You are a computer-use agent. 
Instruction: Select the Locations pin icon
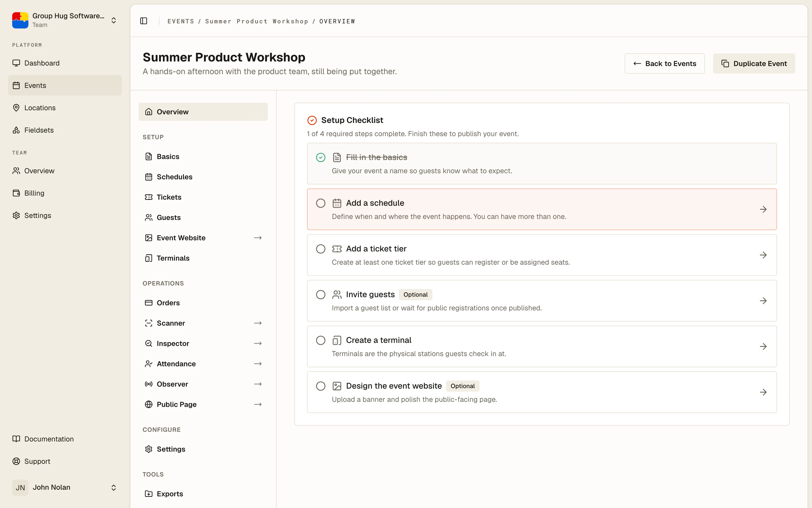click(x=16, y=107)
